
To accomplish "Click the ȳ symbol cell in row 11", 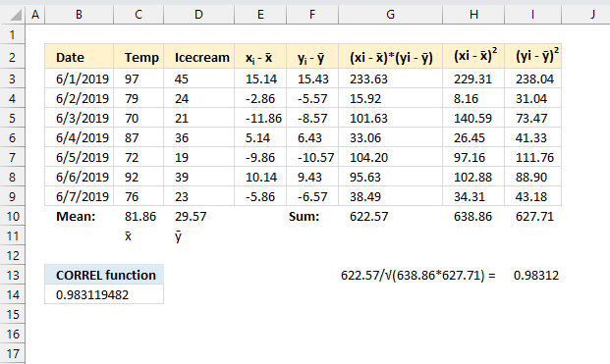I will [x=198, y=235].
